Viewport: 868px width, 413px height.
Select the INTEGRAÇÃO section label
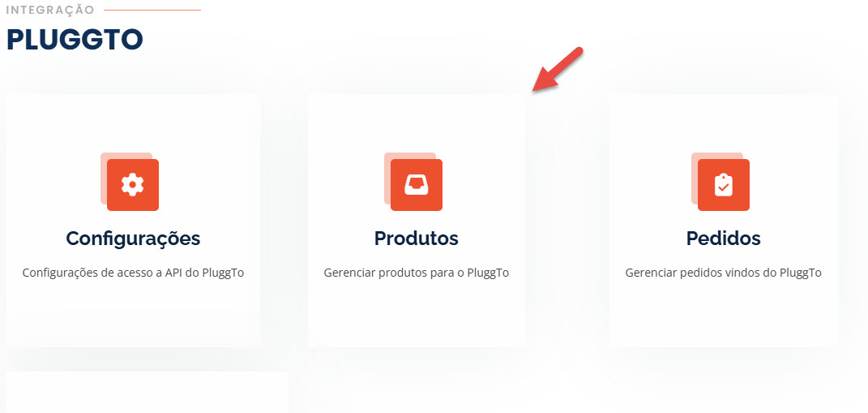[50, 10]
